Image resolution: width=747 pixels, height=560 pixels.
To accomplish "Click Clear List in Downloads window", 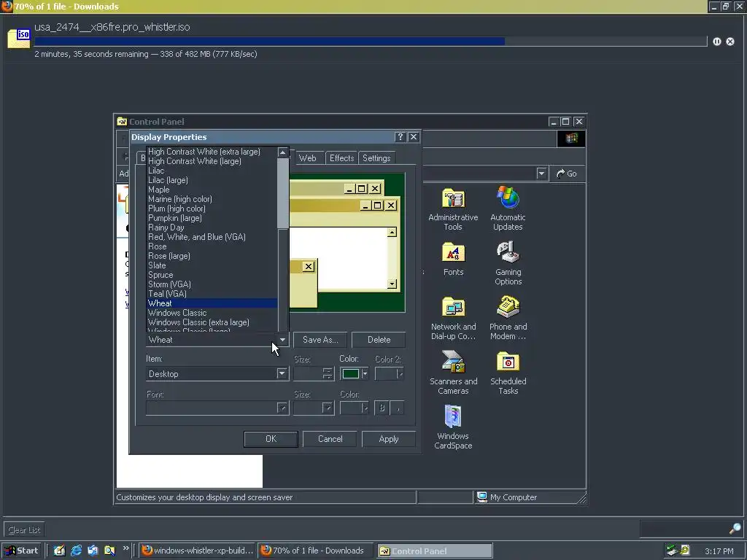I will [x=24, y=529].
